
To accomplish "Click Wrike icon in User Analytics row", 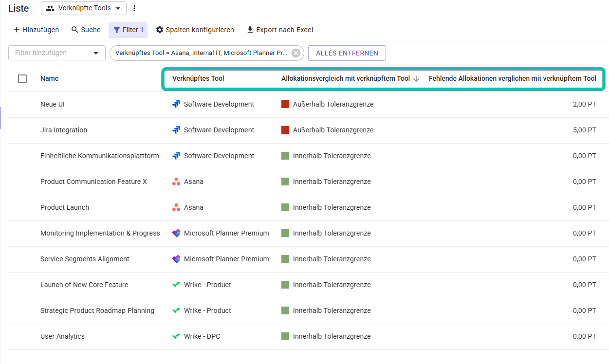I will coord(176,336).
